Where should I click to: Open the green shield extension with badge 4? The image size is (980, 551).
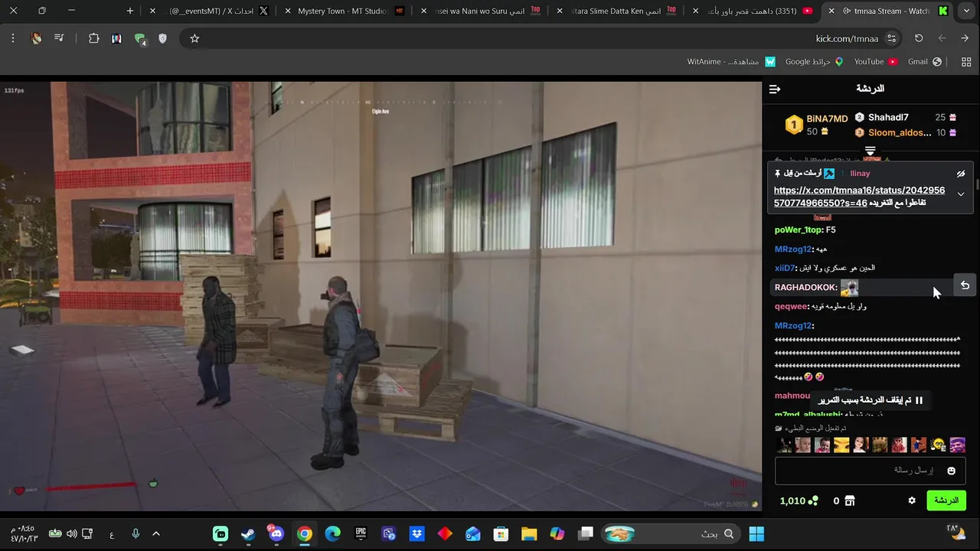coord(139,39)
